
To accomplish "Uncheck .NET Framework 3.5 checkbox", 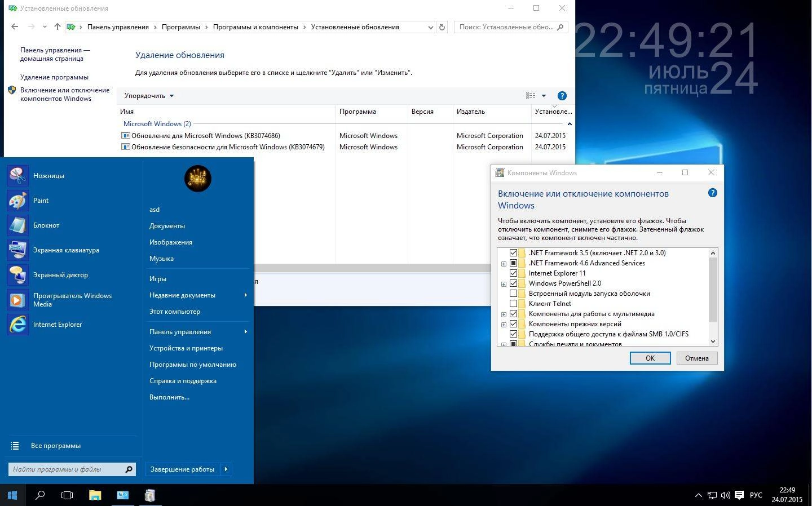I will pyautogui.click(x=513, y=253).
